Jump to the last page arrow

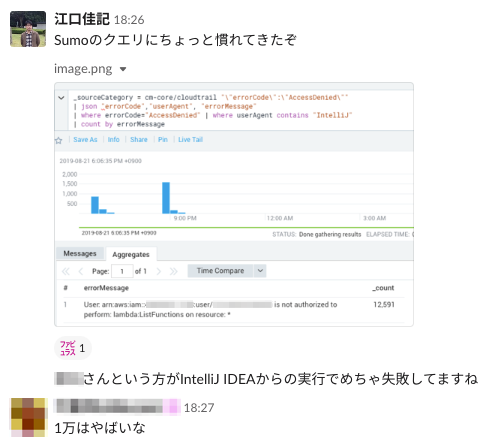tap(173, 271)
